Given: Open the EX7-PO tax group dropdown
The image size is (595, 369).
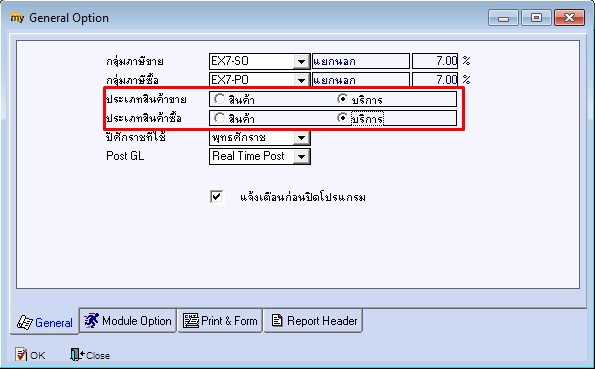Looking at the screenshot, I should click(x=302, y=80).
